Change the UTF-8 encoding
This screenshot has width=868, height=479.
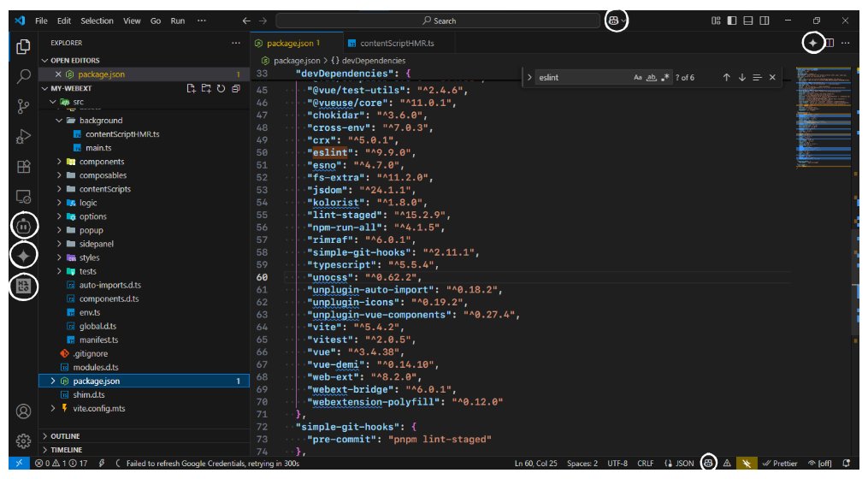pyautogui.click(x=617, y=463)
